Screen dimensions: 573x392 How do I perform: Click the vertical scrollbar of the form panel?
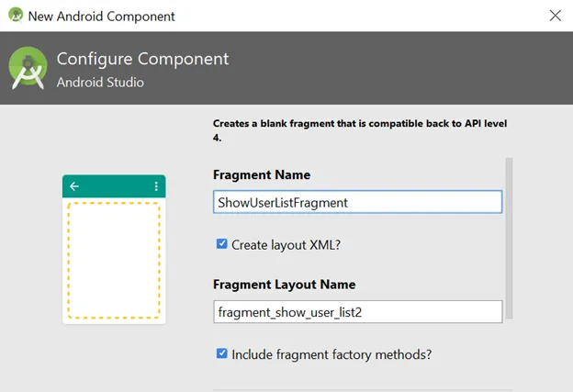point(509,238)
